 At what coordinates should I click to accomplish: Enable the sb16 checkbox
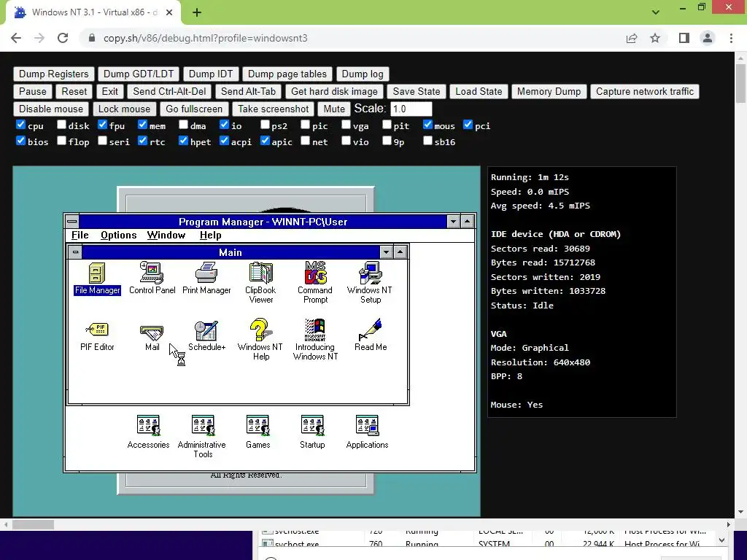[x=427, y=141]
